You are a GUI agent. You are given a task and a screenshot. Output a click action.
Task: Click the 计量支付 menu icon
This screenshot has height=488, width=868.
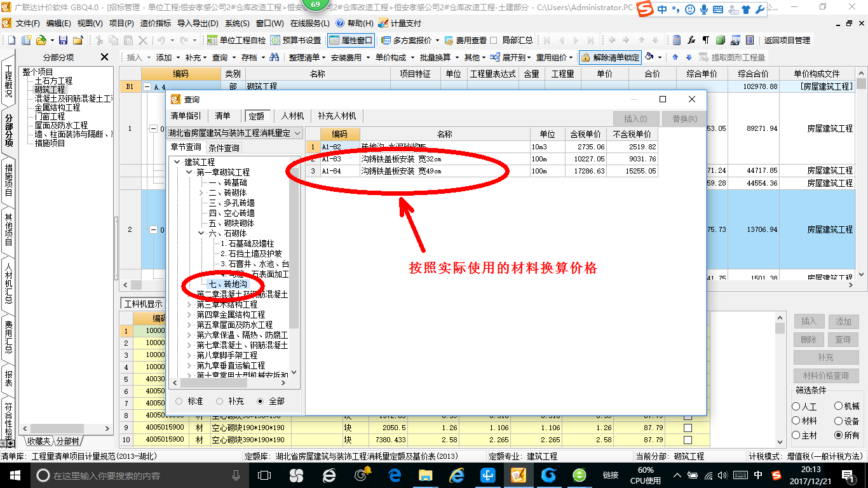click(x=400, y=23)
